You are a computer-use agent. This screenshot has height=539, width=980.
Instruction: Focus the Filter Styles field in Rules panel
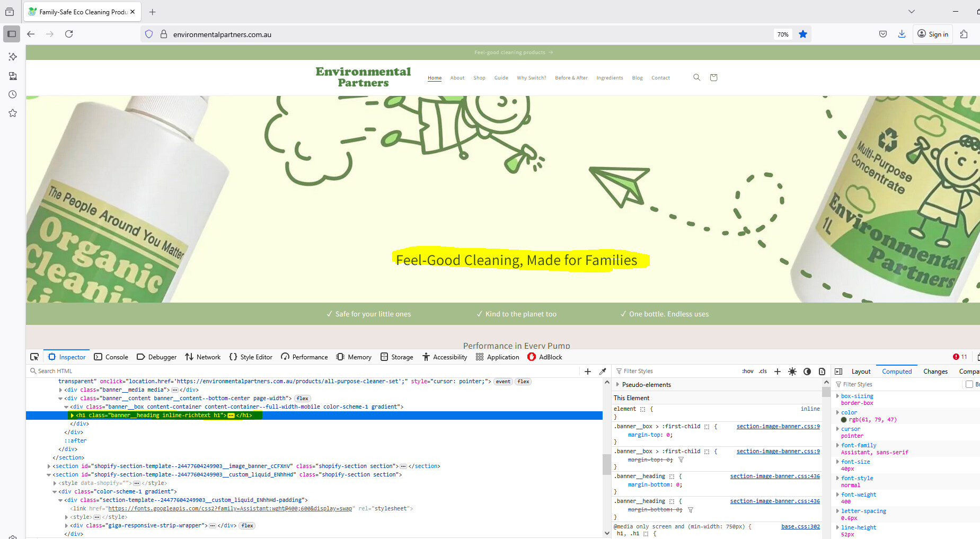click(x=676, y=372)
